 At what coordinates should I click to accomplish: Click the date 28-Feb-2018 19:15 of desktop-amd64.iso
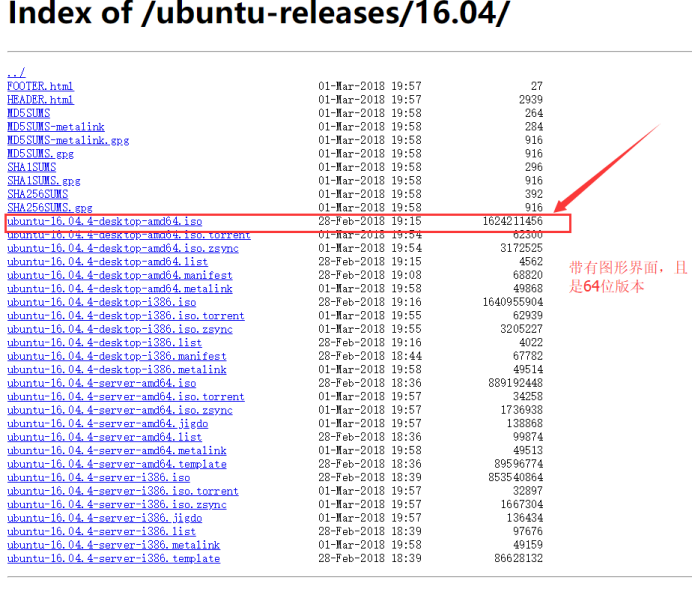click(370, 221)
